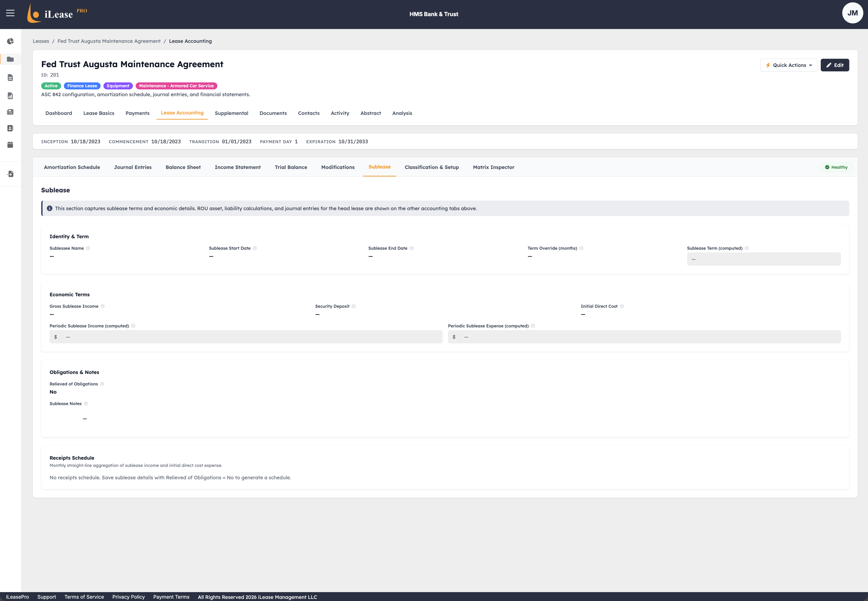
Task: Click info icon beside Periodic Sublease Expense
Action: pyautogui.click(x=533, y=326)
